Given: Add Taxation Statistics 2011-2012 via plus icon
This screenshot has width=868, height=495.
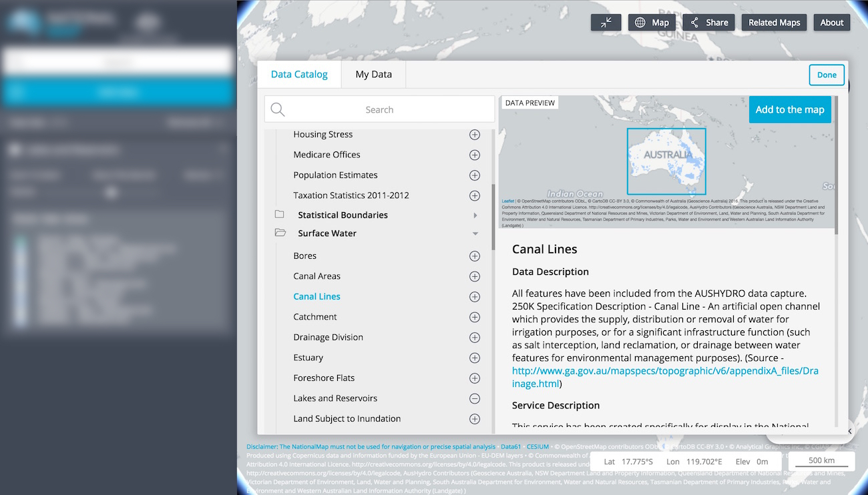Looking at the screenshot, I should pyautogui.click(x=474, y=195).
